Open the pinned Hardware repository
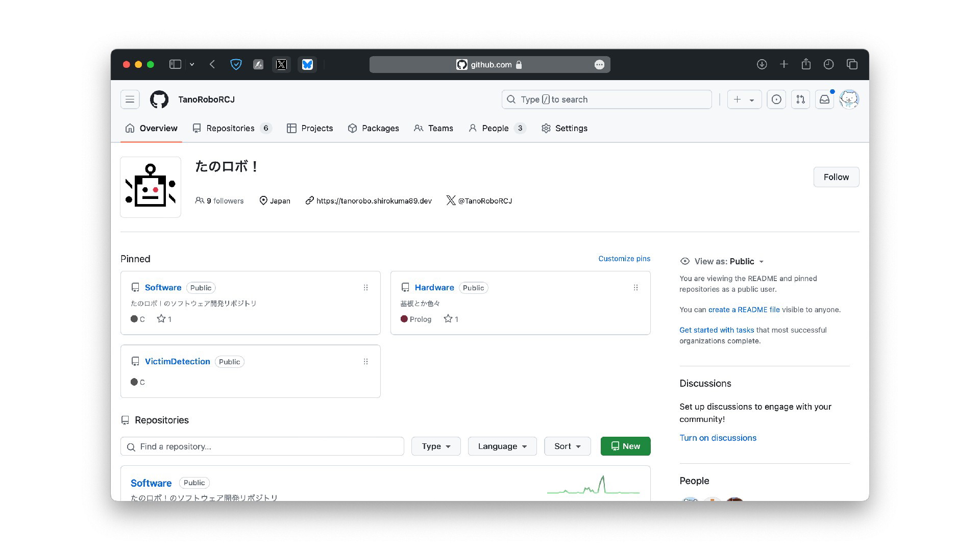Screen dimensions: 980x551 click(434, 288)
